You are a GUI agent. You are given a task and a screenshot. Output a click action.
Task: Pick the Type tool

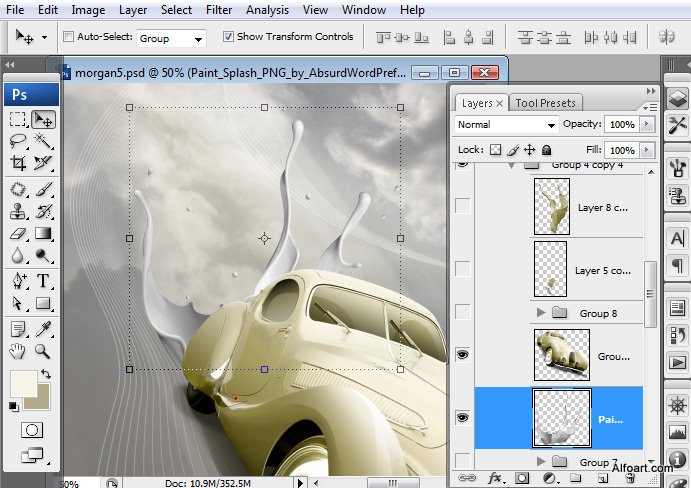pyautogui.click(x=44, y=280)
